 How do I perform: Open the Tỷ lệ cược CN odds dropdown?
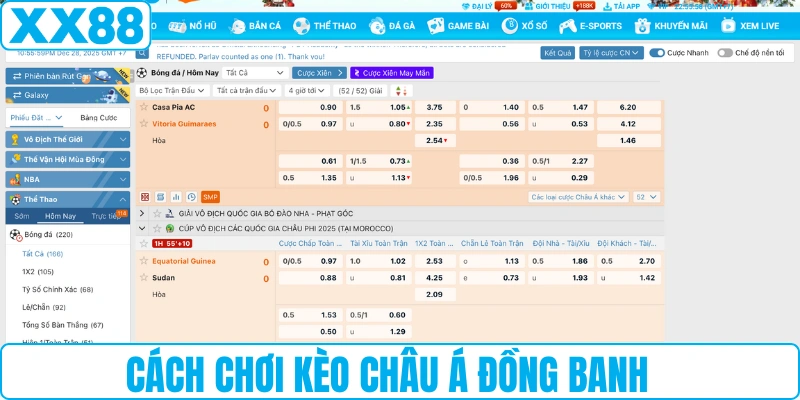pyautogui.click(x=611, y=53)
